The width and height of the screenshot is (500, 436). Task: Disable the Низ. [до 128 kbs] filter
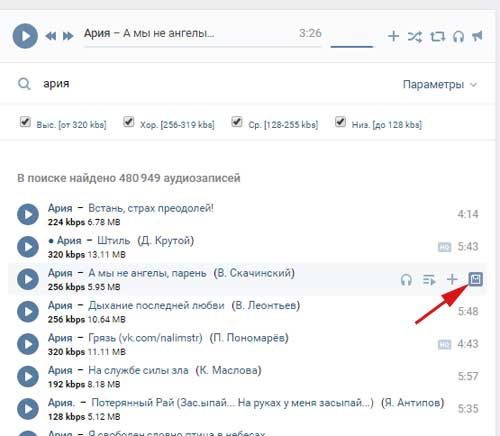point(340,122)
